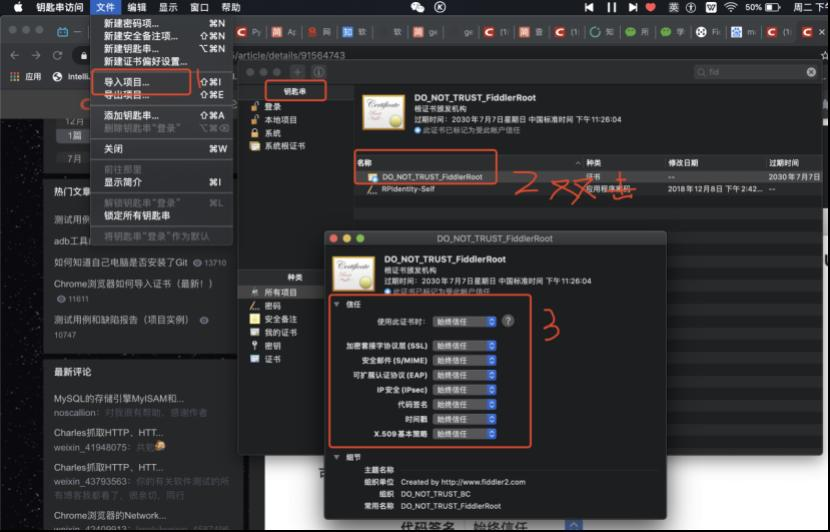
Task: Select 我的证书 category in sidebar
Action: [281, 332]
